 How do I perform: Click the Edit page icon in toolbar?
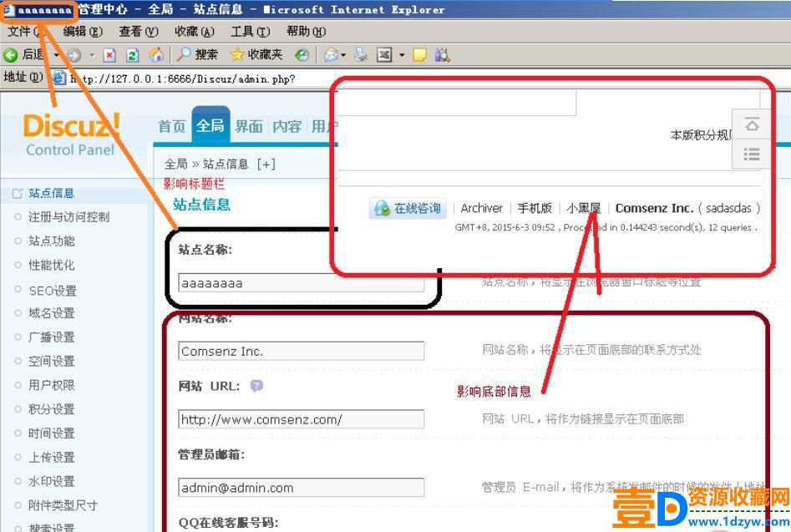pos(384,54)
